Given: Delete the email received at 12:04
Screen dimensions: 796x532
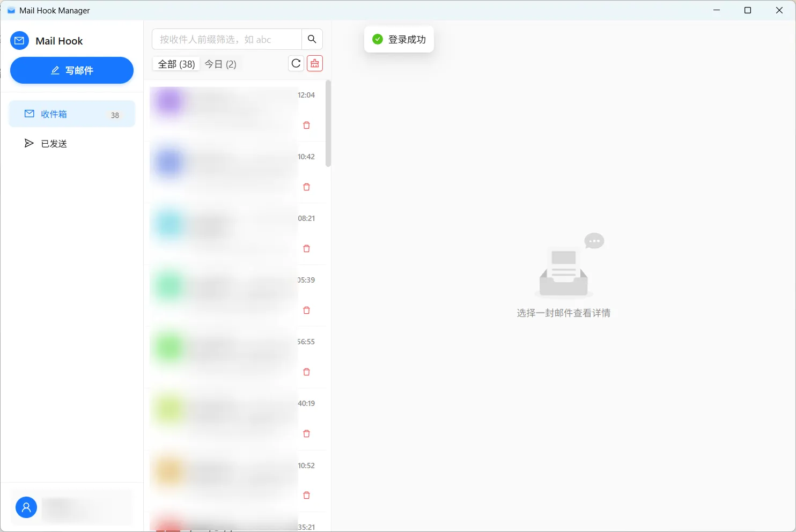Looking at the screenshot, I should coord(307,125).
